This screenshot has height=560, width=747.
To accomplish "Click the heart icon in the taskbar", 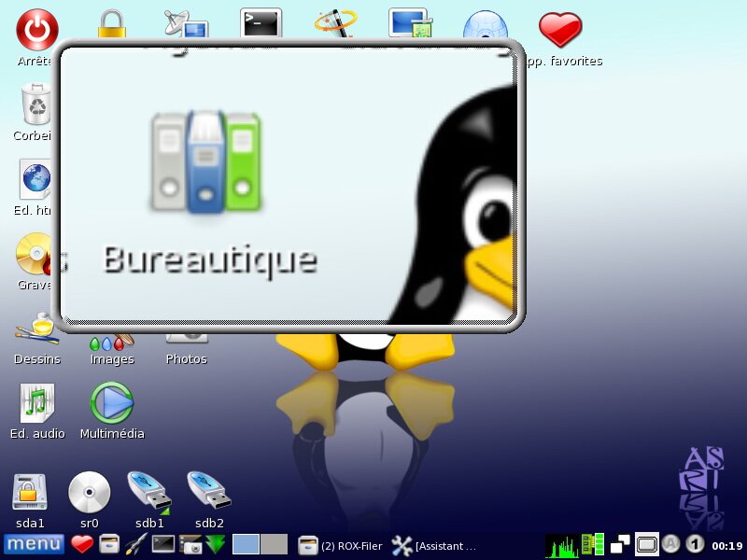I will click(x=82, y=544).
